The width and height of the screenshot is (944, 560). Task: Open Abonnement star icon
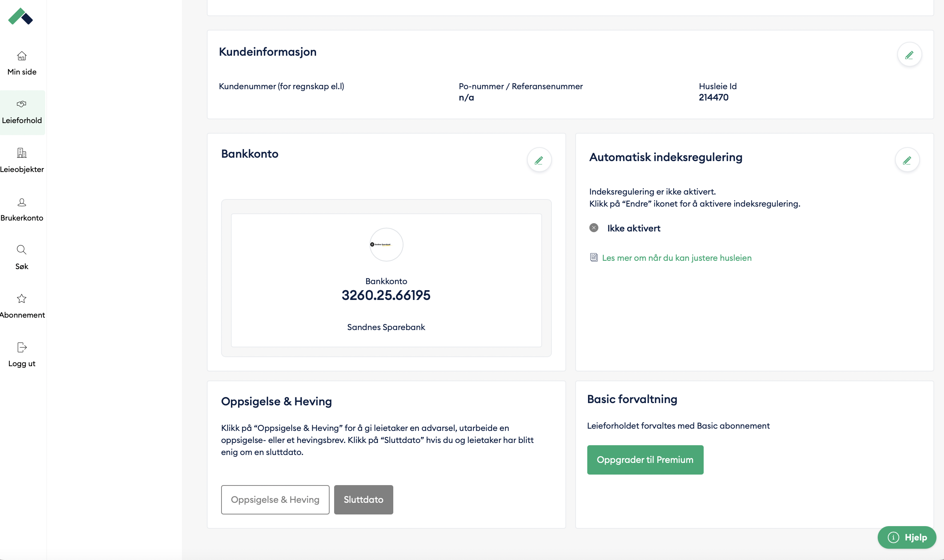[x=21, y=298]
